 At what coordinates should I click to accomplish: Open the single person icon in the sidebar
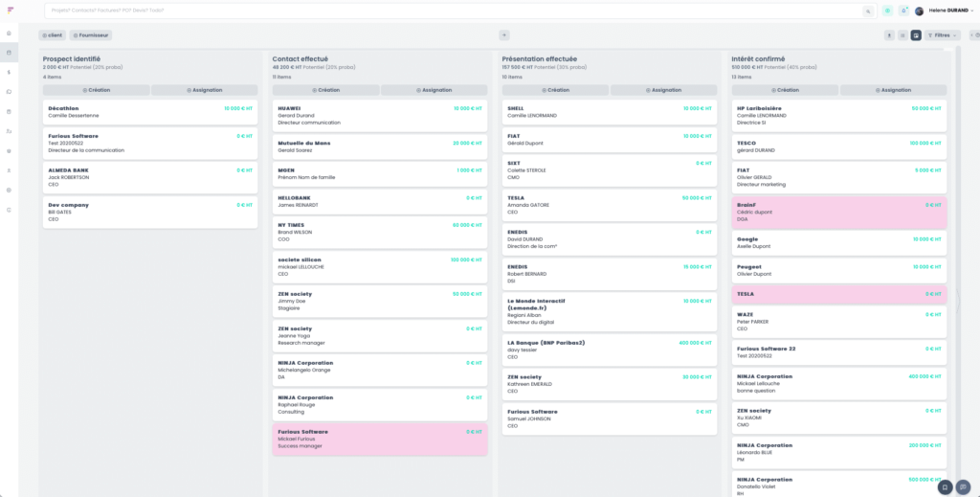pos(9,170)
